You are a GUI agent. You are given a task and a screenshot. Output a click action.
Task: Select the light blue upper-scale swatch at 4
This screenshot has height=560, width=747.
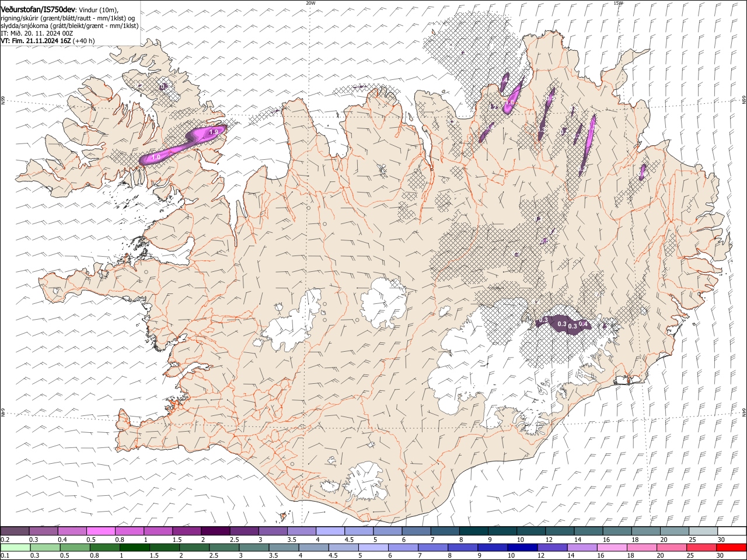pyautogui.click(x=330, y=531)
